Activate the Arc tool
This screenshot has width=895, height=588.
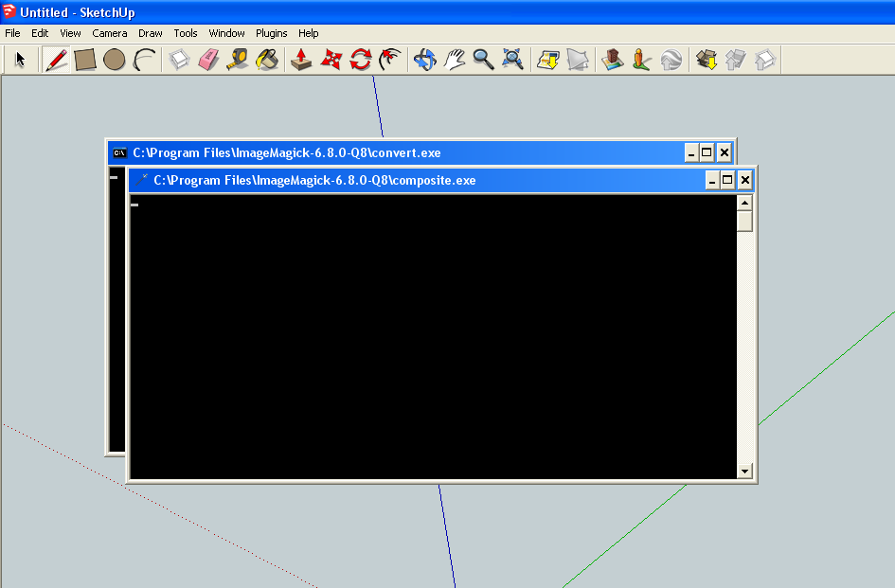coord(144,60)
